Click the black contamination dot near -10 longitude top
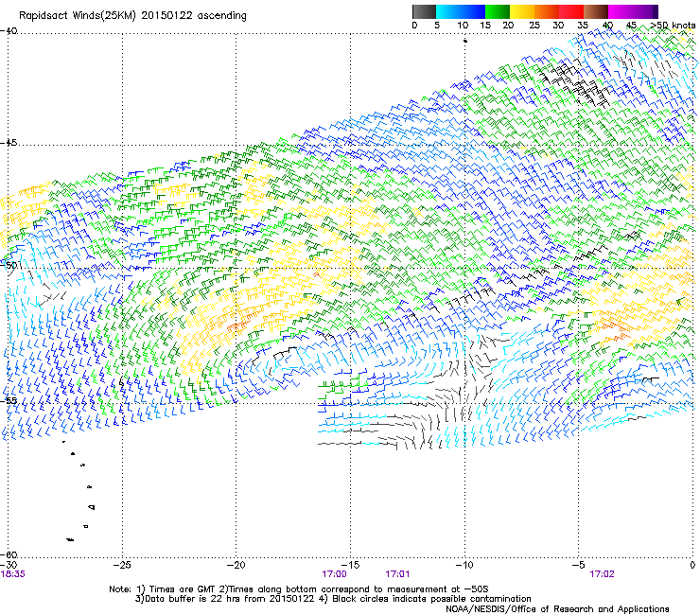Screen dimensions: 700x615 (x=465, y=41)
